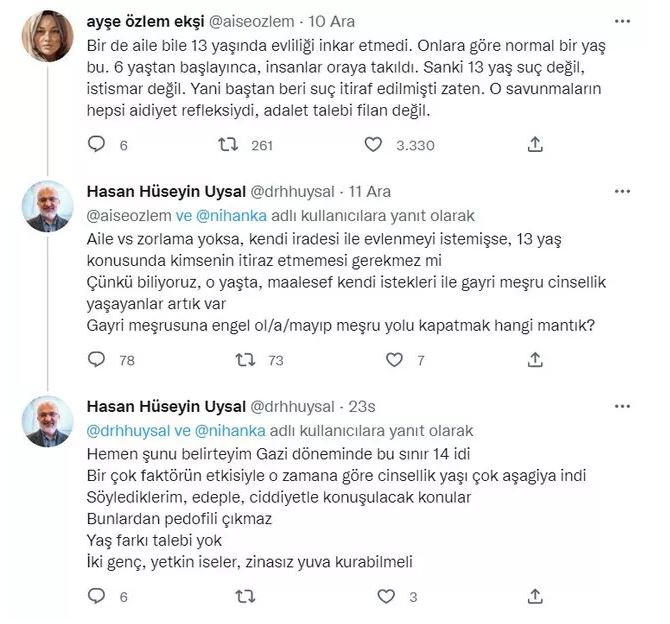The image size is (670, 624).
Task: Reply to the tweet posted 23s ago
Action: click(96, 597)
